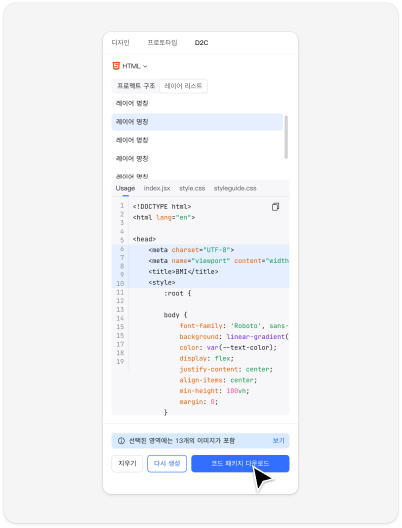Image resolution: width=402 pixels, height=528 pixels.
Task: Click the layer list scrollbar
Action: (x=286, y=137)
